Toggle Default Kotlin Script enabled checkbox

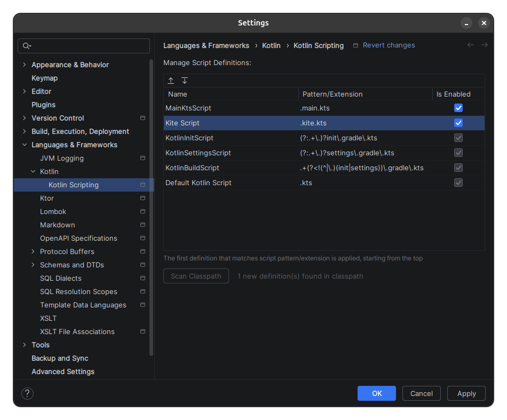point(458,183)
